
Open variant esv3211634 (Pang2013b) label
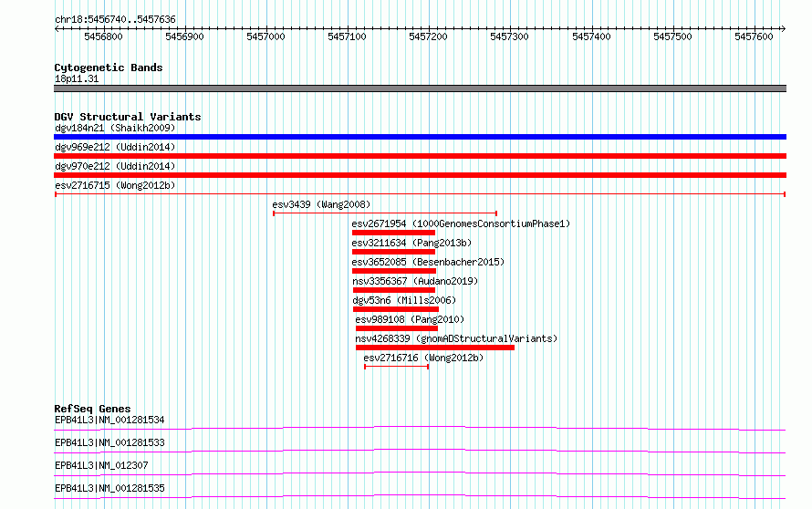point(411,243)
